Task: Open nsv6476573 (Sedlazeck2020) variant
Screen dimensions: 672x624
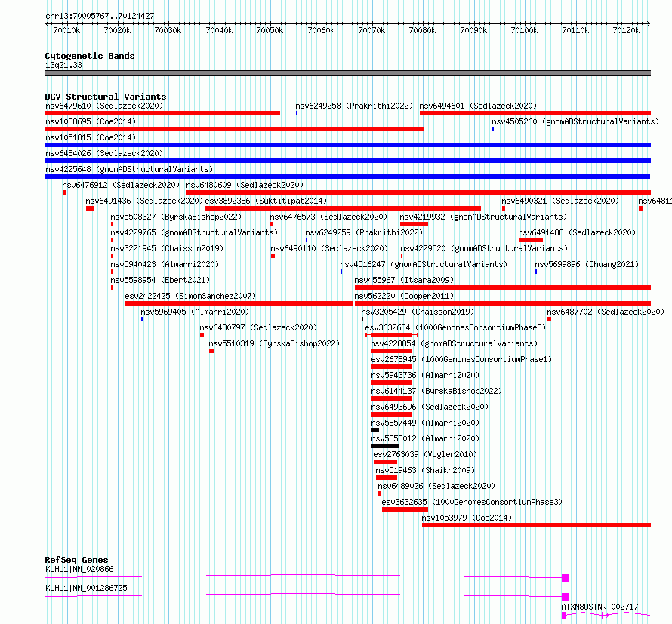Action: point(328,217)
